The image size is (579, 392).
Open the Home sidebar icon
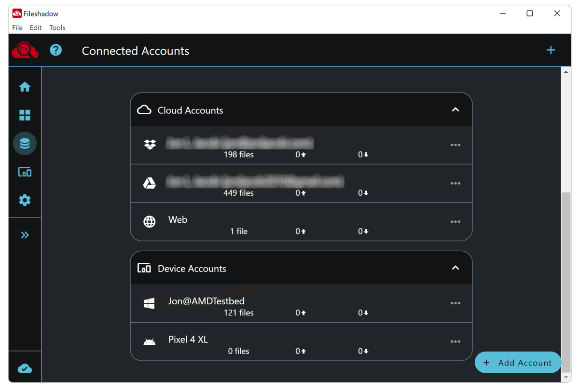click(25, 87)
